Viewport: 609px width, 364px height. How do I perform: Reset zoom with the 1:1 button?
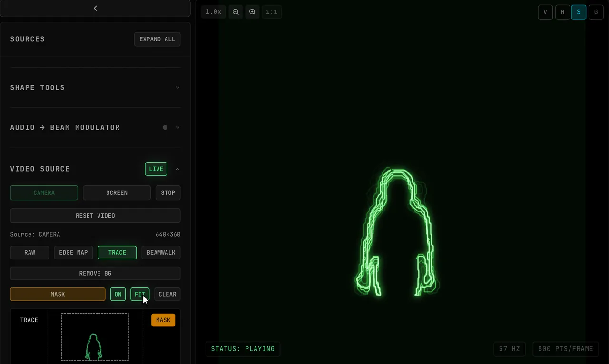click(272, 12)
